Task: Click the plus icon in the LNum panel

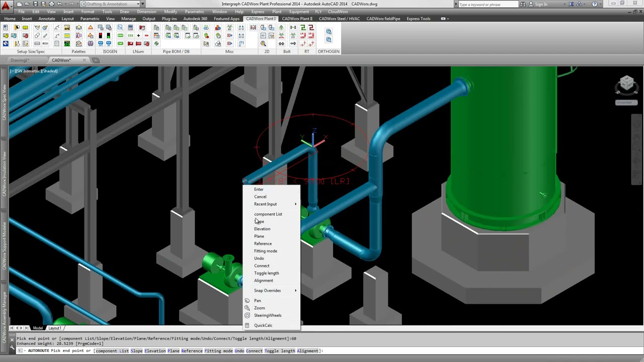Action: (138, 36)
